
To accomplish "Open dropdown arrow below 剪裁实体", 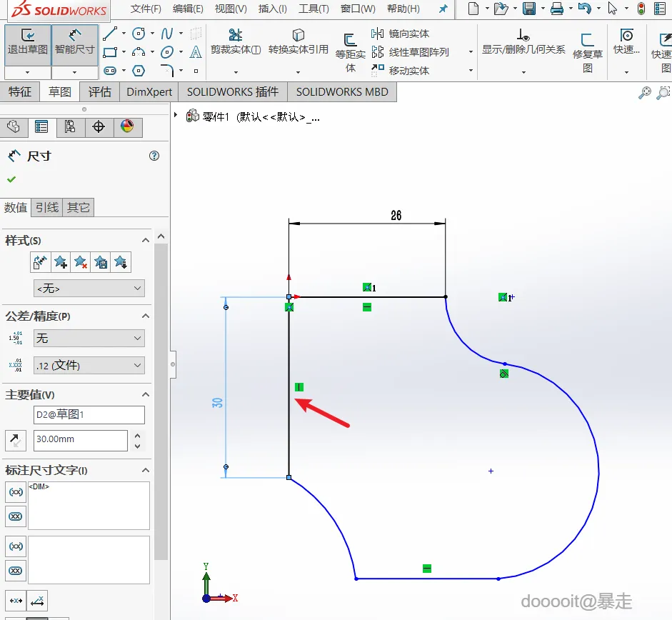I will point(236,72).
